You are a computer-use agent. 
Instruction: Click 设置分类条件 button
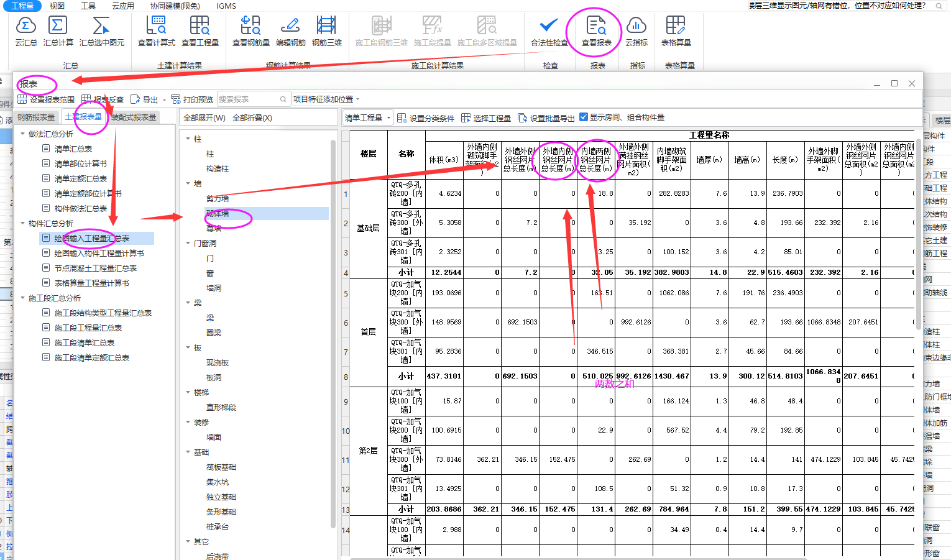426,118
